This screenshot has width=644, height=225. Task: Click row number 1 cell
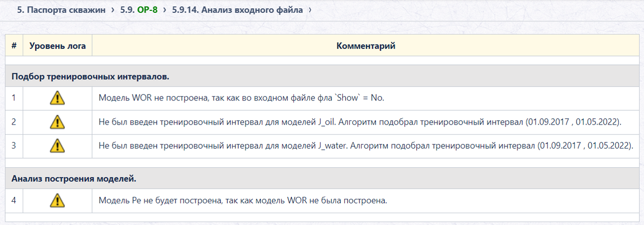coord(14,98)
